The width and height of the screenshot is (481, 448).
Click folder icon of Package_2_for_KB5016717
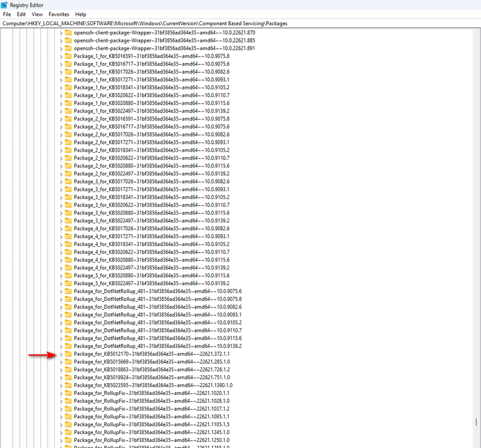[x=68, y=127]
